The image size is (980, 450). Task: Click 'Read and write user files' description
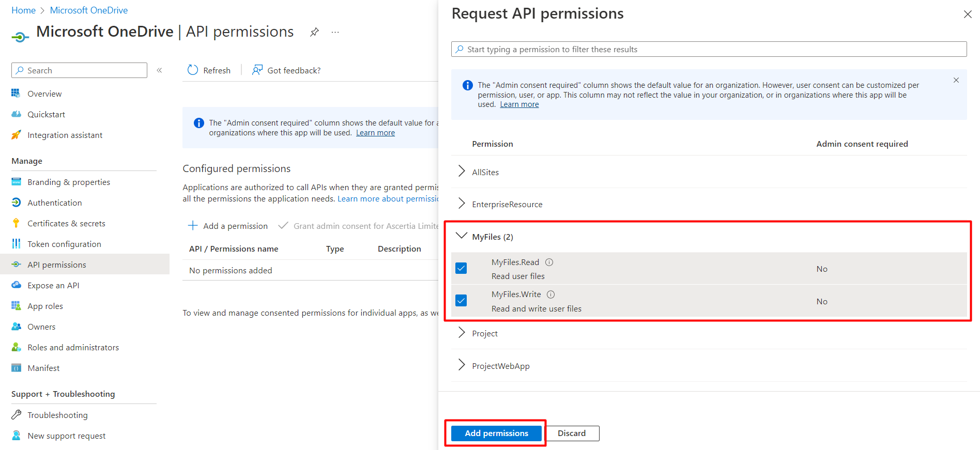click(x=537, y=308)
